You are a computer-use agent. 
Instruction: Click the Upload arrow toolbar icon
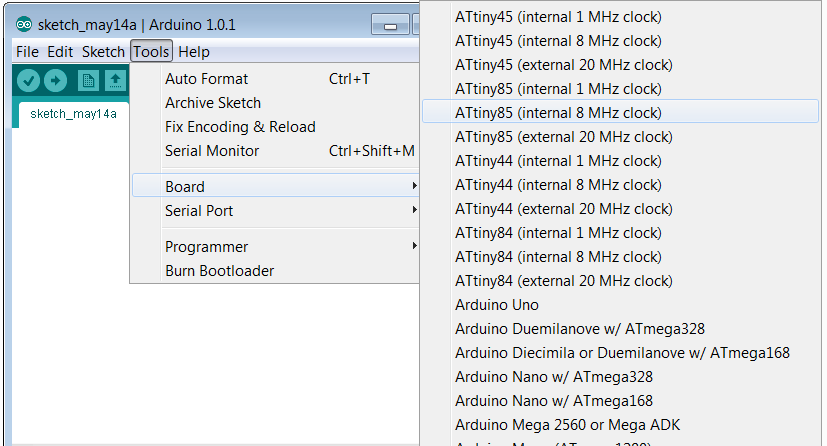[x=55, y=81]
